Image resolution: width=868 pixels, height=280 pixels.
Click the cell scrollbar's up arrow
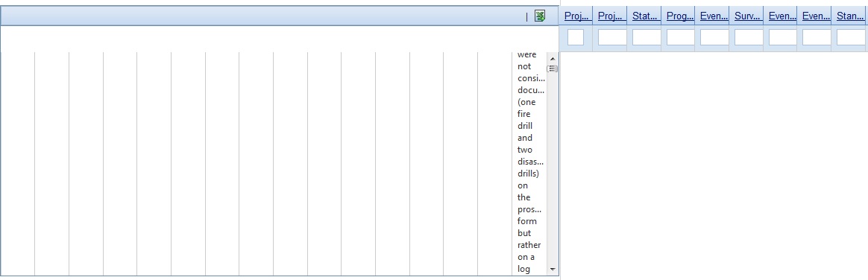point(552,59)
